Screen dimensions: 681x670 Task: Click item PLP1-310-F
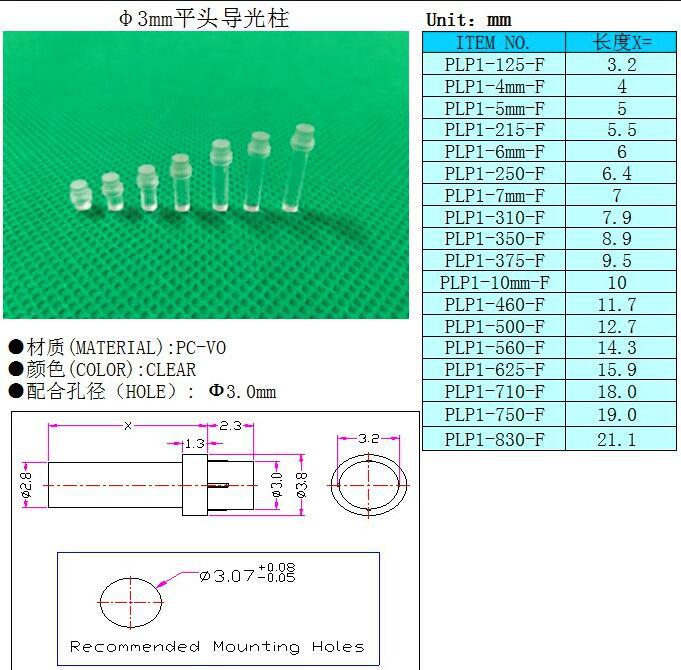[494, 217]
